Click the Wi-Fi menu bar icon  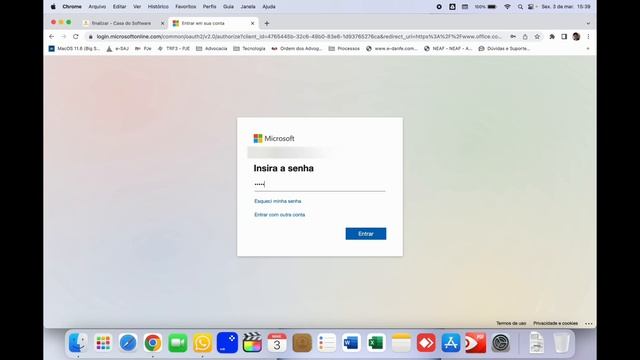pos(507,7)
